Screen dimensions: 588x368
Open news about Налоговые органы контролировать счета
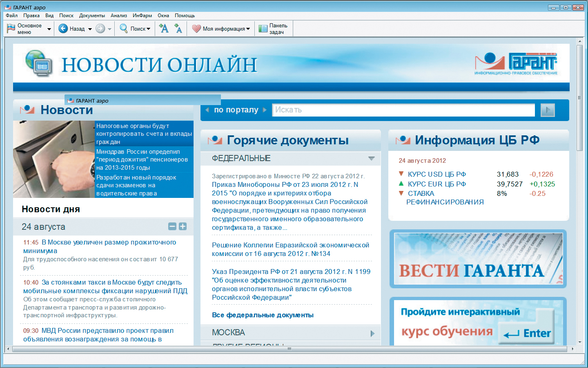(144, 134)
